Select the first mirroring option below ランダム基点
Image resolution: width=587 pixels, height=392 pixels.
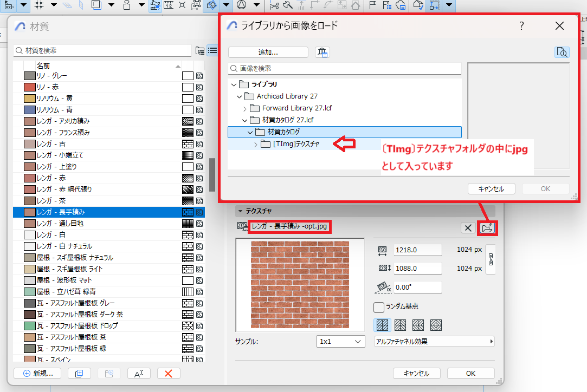[x=382, y=325]
